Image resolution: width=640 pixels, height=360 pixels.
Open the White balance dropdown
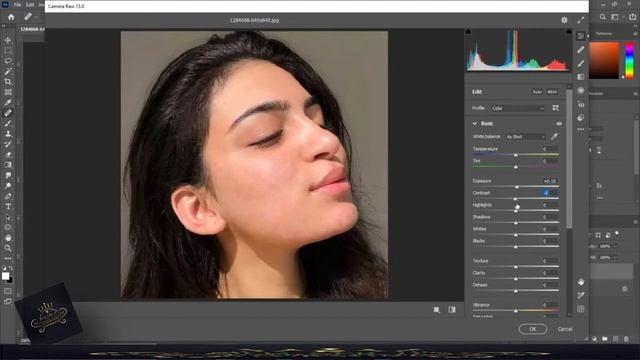(x=525, y=137)
